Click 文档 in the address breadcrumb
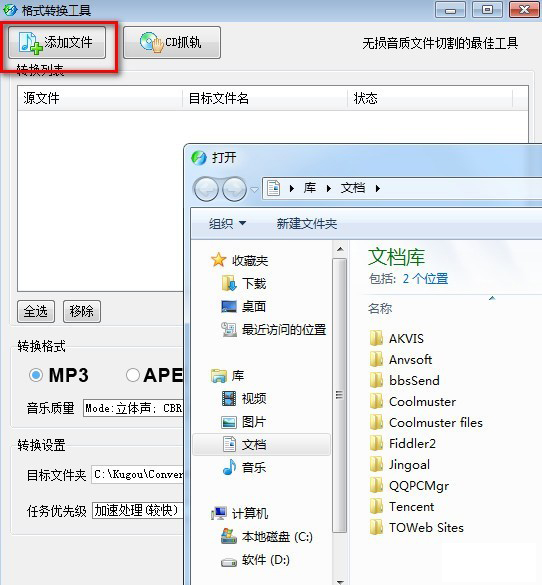Image resolution: width=542 pixels, height=585 pixels. (353, 188)
